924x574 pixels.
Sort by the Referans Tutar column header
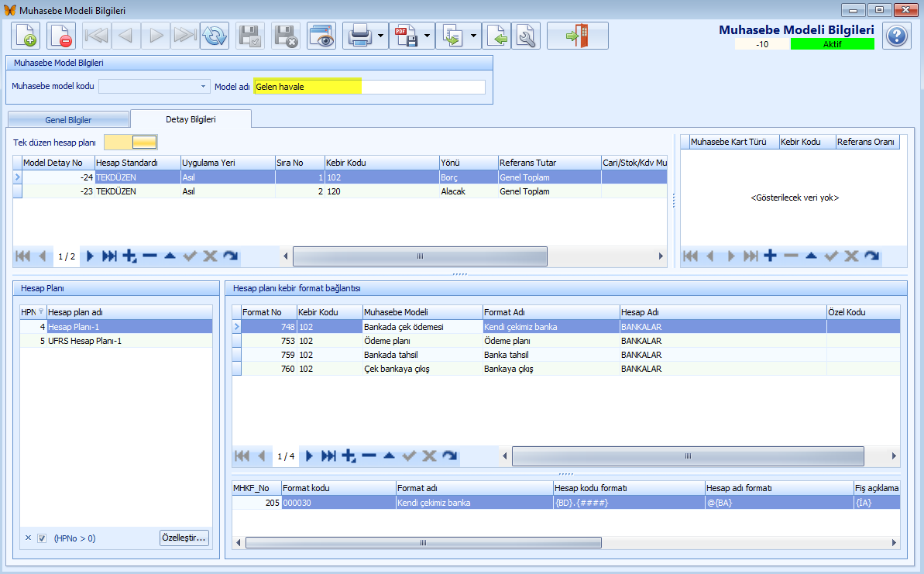coord(549,163)
